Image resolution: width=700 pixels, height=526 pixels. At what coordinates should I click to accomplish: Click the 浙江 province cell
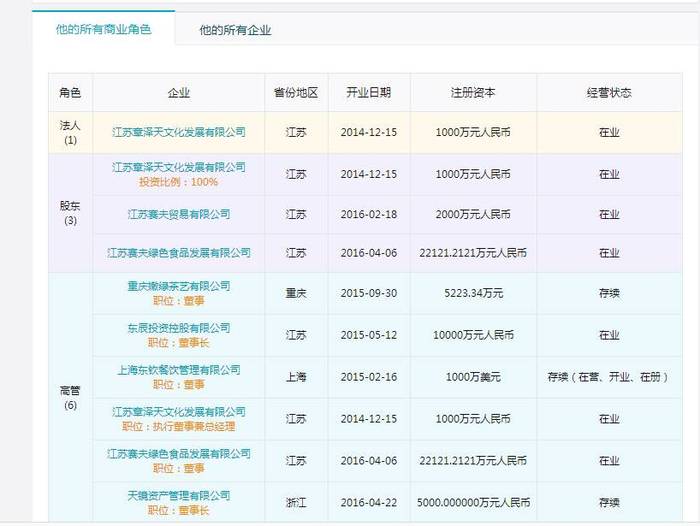coord(296,503)
